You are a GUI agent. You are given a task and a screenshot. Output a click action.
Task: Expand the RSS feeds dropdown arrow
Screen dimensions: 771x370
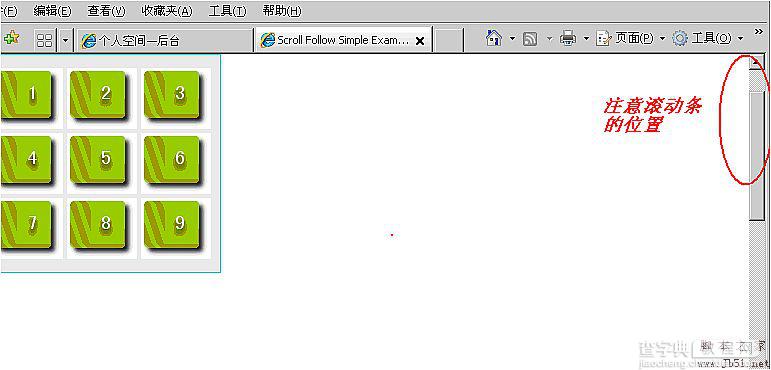549,38
